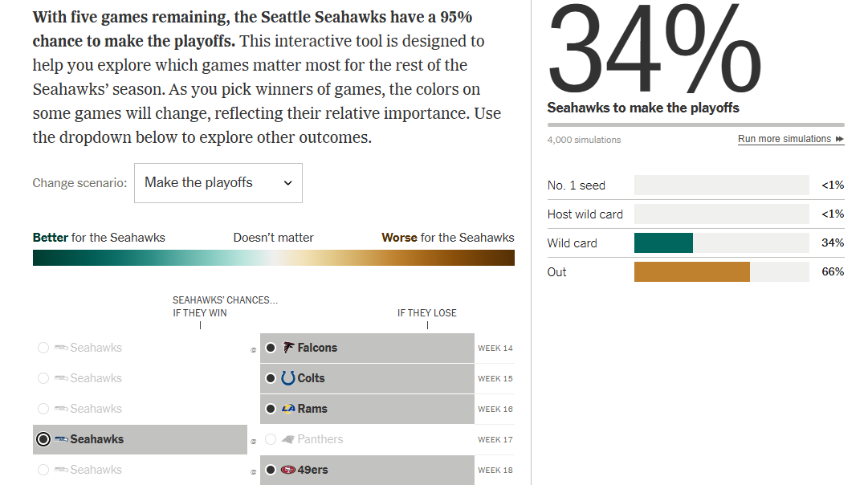Click the Rams LA logo
Screen dimensions: 868x485
pyautogui.click(x=288, y=409)
